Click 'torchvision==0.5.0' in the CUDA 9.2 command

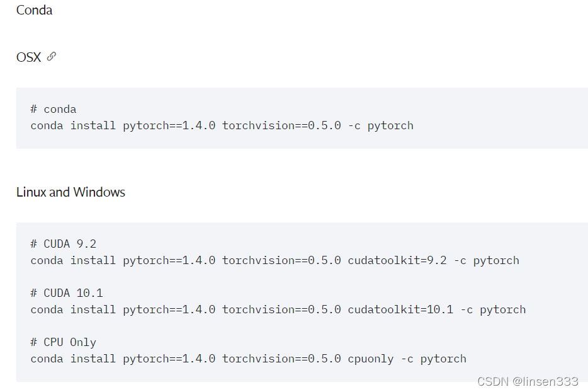(x=281, y=260)
